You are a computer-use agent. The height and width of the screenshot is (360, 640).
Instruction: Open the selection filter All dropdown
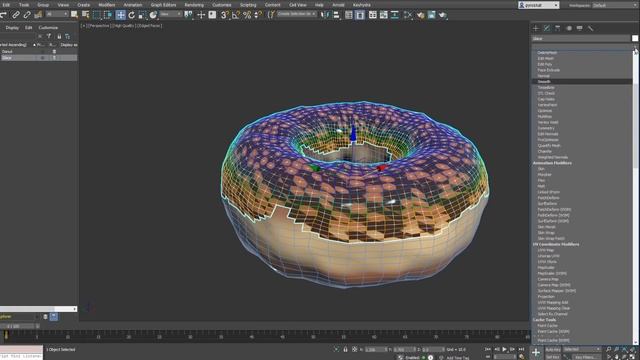[x=57, y=14]
